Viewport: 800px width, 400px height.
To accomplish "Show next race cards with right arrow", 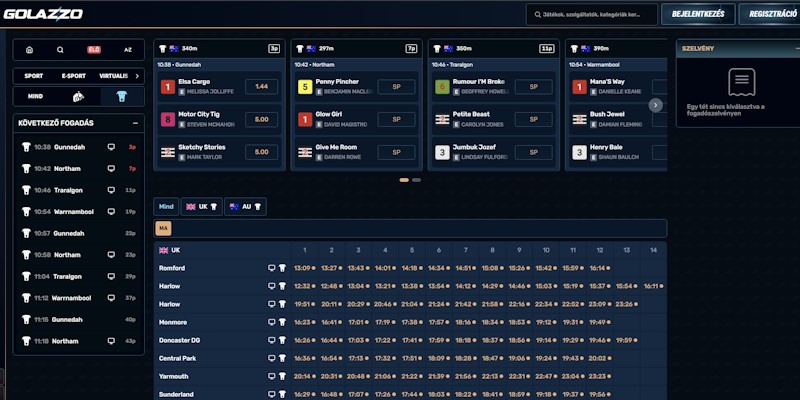I will coord(656,105).
